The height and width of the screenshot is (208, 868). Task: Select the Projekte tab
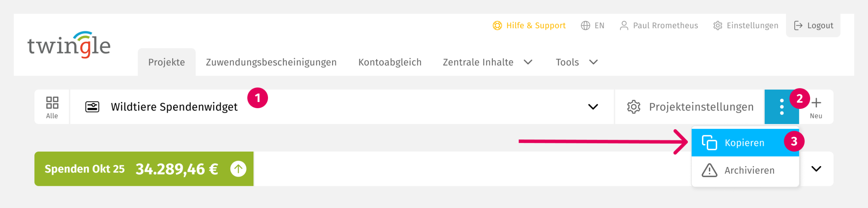166,62
